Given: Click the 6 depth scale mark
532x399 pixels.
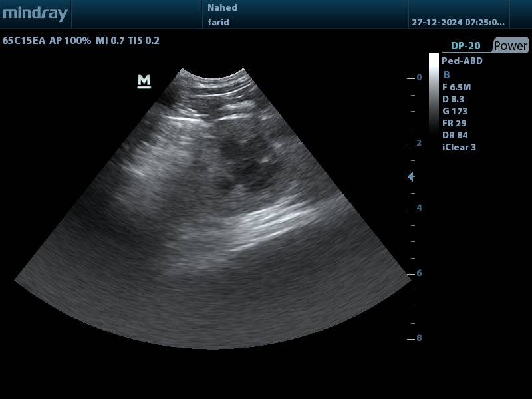Looking at the screenshot, I should click(419, 273).
